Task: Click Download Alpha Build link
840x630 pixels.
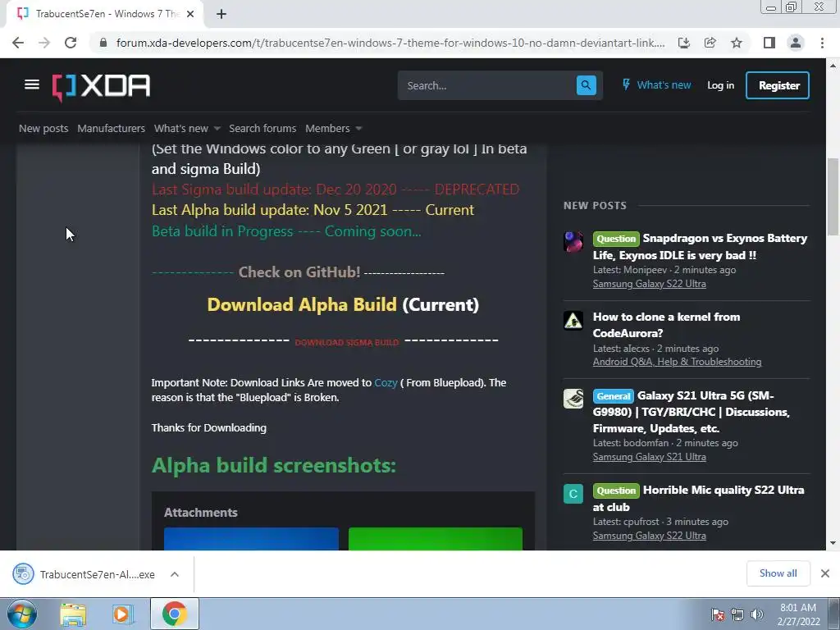Action: point(302,304)
